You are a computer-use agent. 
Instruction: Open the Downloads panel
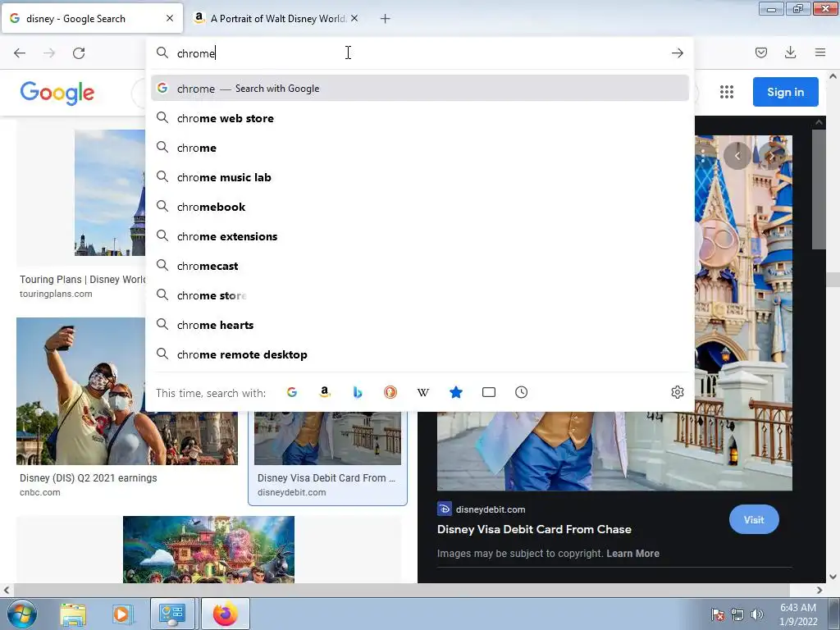[x=790, y=52]
